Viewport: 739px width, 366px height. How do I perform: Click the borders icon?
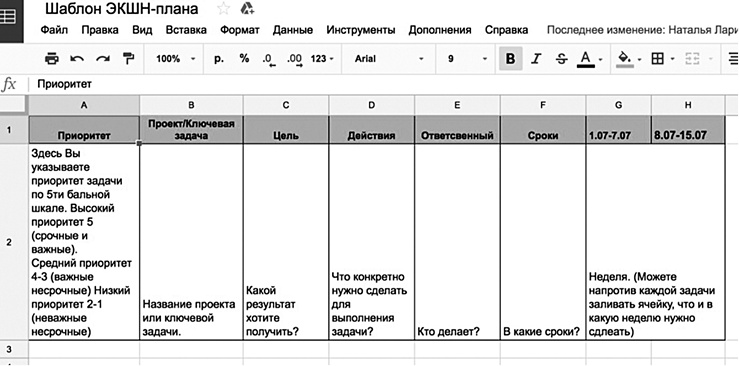pos(657,59)
